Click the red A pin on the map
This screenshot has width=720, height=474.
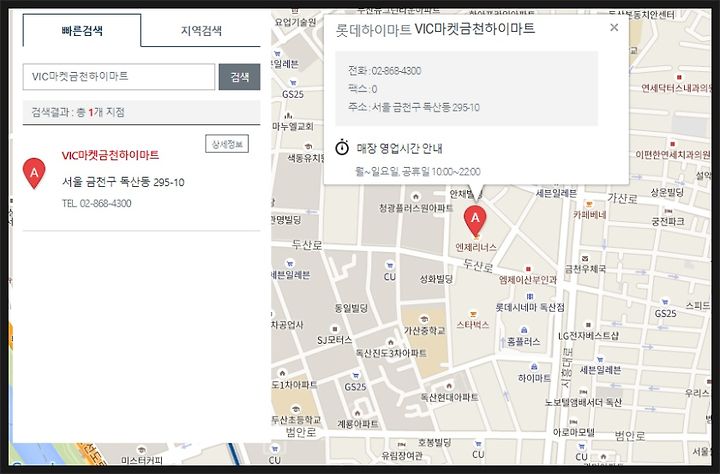[475, 221]
